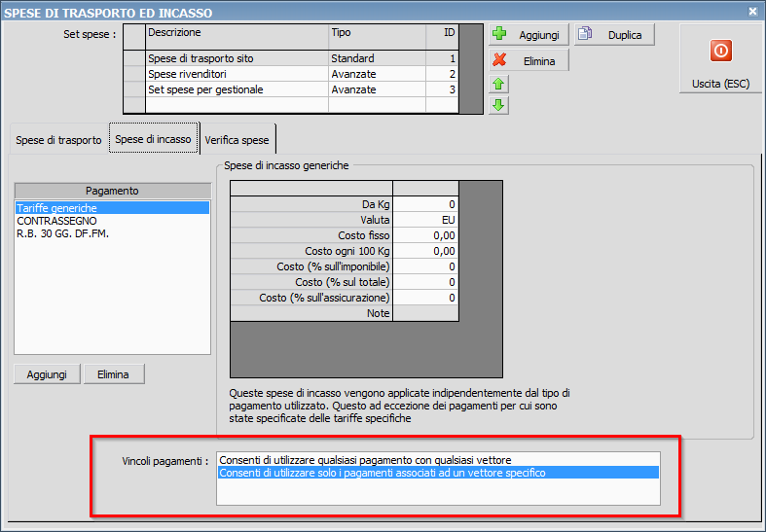Edit Costo (% sull'assicurazione) value
Screen dimensions: 766x532
tap(425, 298)
